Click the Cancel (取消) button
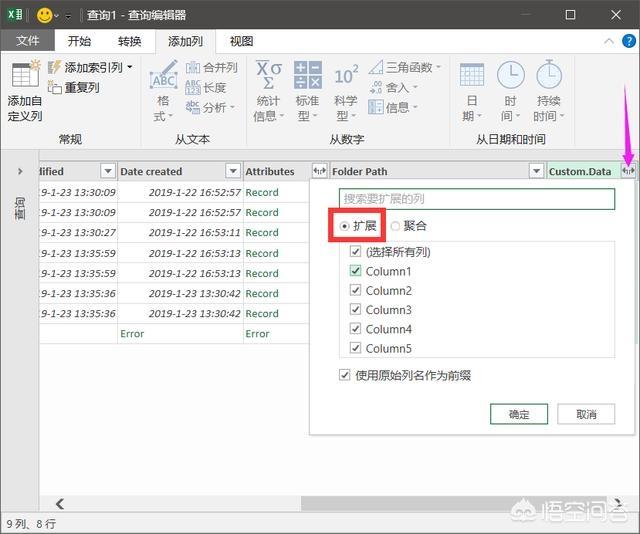The image size is (640, 534). pyautogui.click(x=586, y=414)
